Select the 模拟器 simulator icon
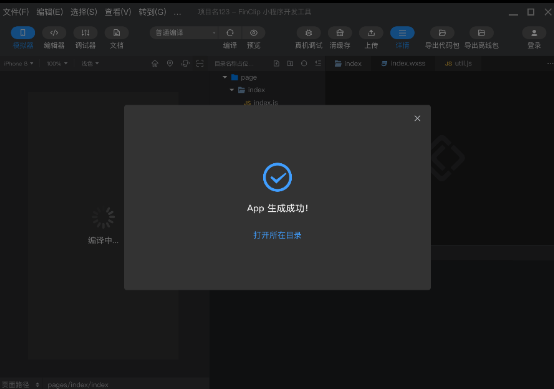The height and width of the screenshot is (389, 554). coord(23,33)
